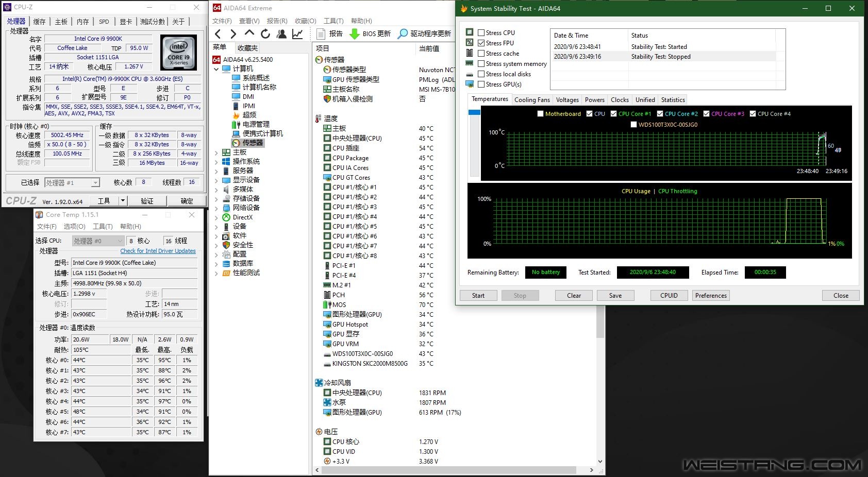Click the driver update (驱动程序更新) magnifier icon
Image resolution: width=868 pixels, height=477 pixels.
(x=403, y=34)
